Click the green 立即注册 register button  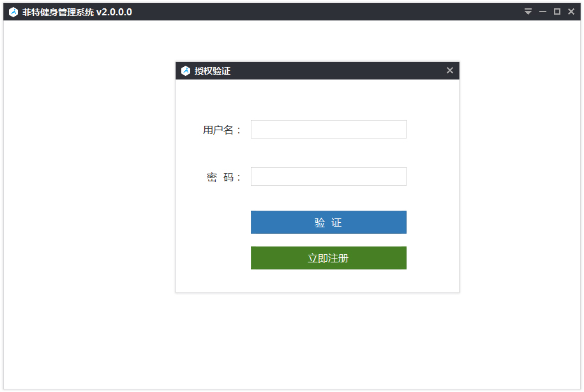(329, 258)
